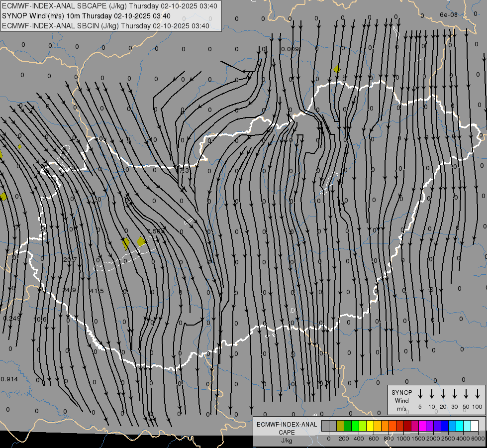Select the 50 m/s wind legend arrow

point(466,394)
